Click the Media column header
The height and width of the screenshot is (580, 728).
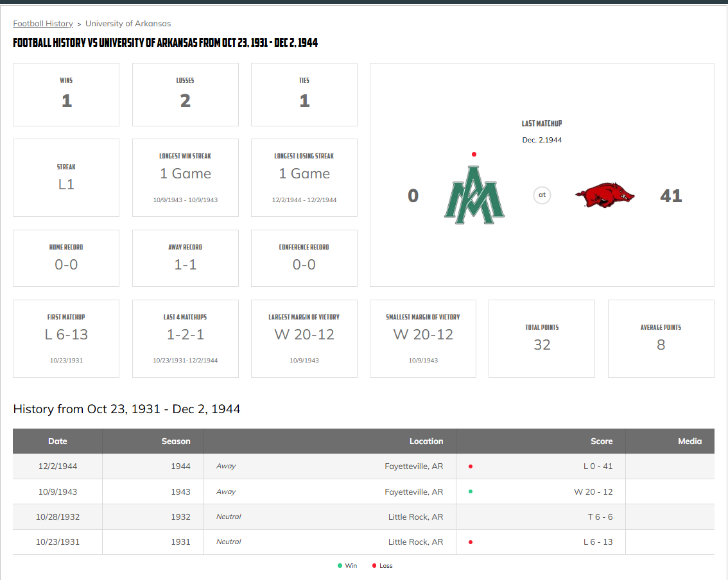click(x=670, y=441)
